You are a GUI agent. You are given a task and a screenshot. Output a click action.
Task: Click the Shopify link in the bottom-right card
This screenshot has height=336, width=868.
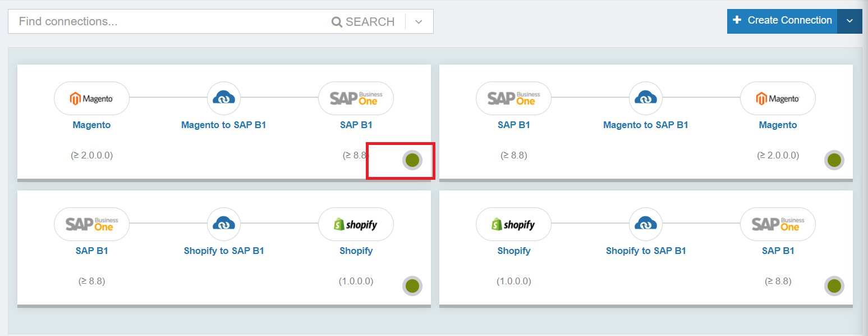pyautogui.click(x=513, y=251)
